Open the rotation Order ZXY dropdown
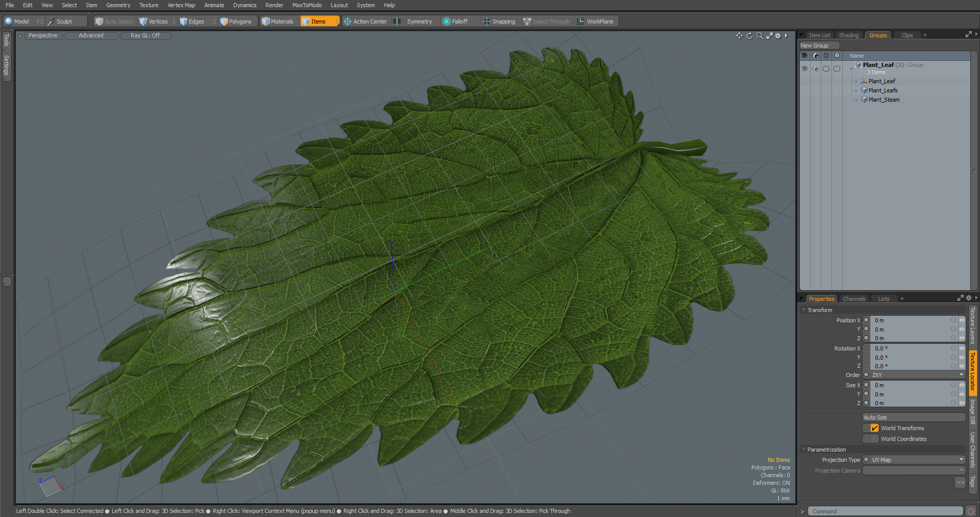Screen dimensions: 980x517 pyautogui.click(x=917, y=375)
